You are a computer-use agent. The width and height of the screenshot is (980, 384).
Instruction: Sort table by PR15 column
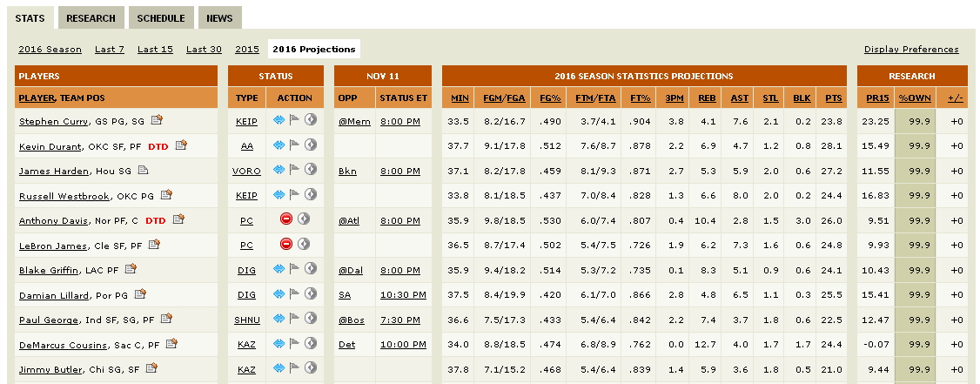click(877, 98)
